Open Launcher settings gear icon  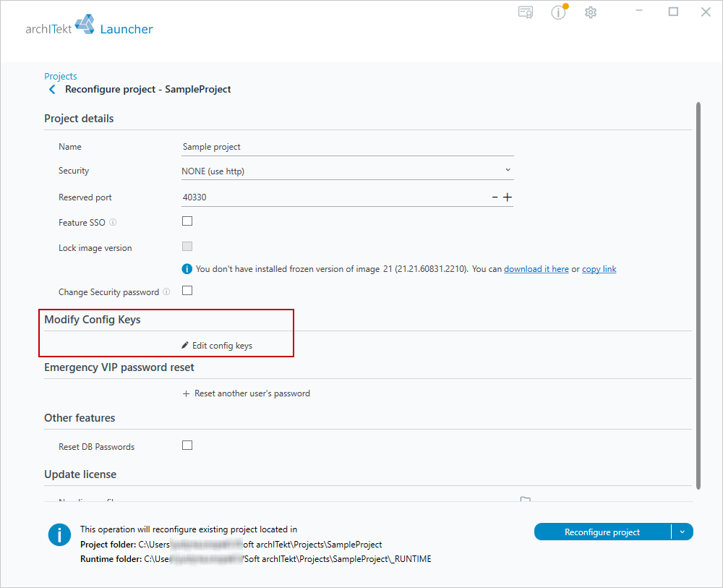[591, 12]
